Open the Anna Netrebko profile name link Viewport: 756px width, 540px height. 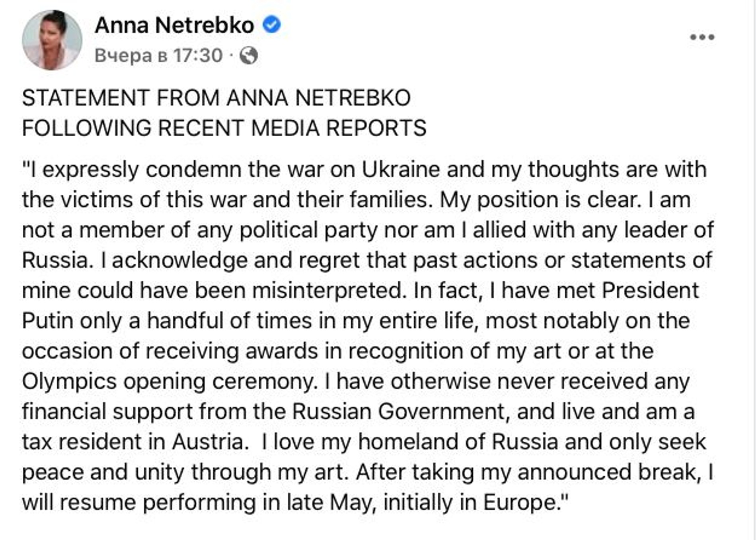tap(174, 25)
